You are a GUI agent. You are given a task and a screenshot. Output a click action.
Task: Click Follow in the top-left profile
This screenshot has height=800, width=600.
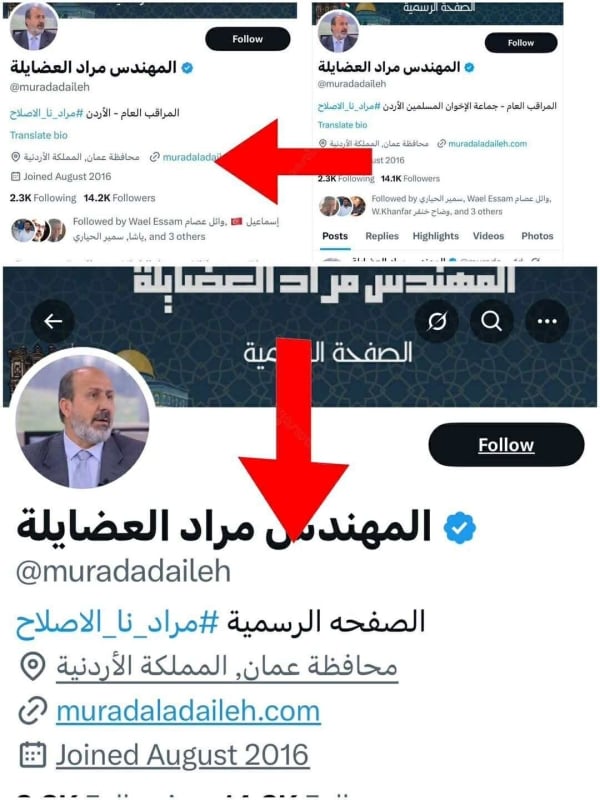tap(247, 39)
